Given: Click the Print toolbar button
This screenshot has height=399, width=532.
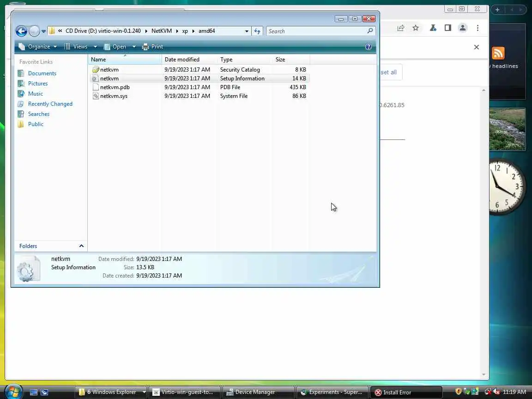Looking at the screenshot, I should coord(153,47).
